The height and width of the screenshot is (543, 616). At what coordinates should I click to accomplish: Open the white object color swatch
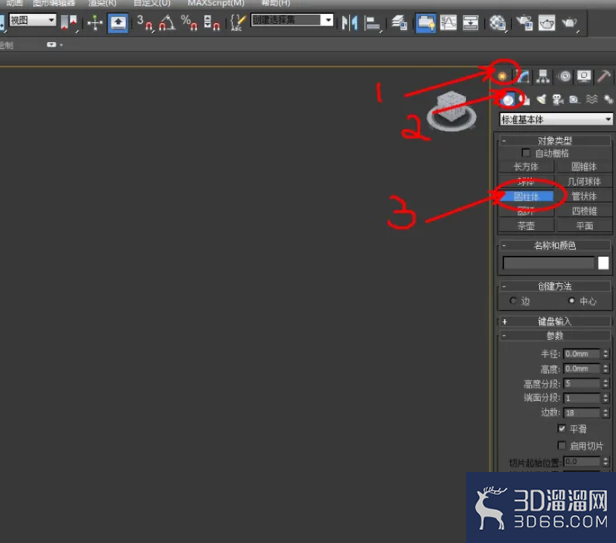click(x=603, y=263)
